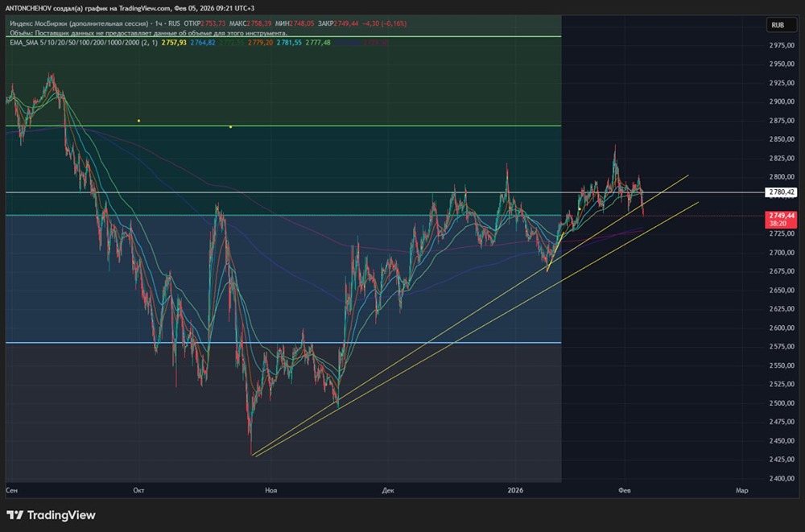The image size is (805, 532).
Task: Click the 2 600,00 price scale label
Action: coord(782,328)
